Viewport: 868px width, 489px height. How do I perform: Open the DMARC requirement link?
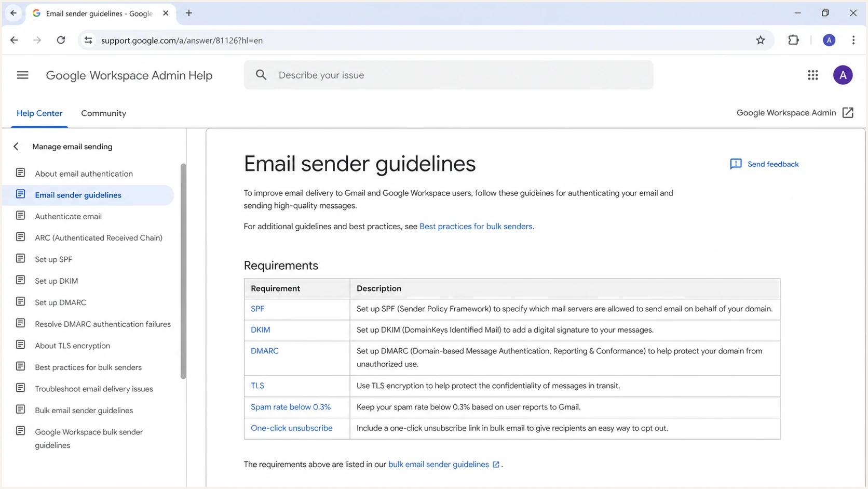point(265,351)
